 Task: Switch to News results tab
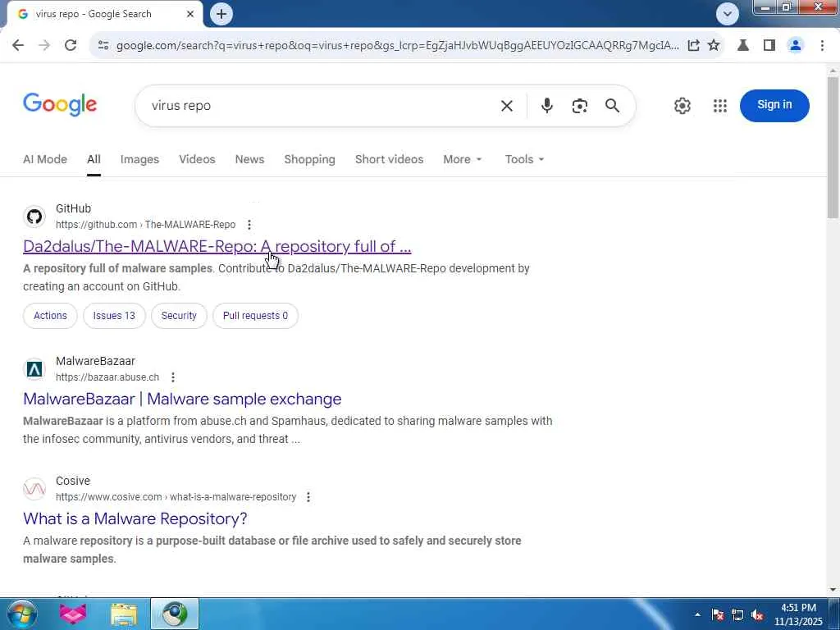249,159
